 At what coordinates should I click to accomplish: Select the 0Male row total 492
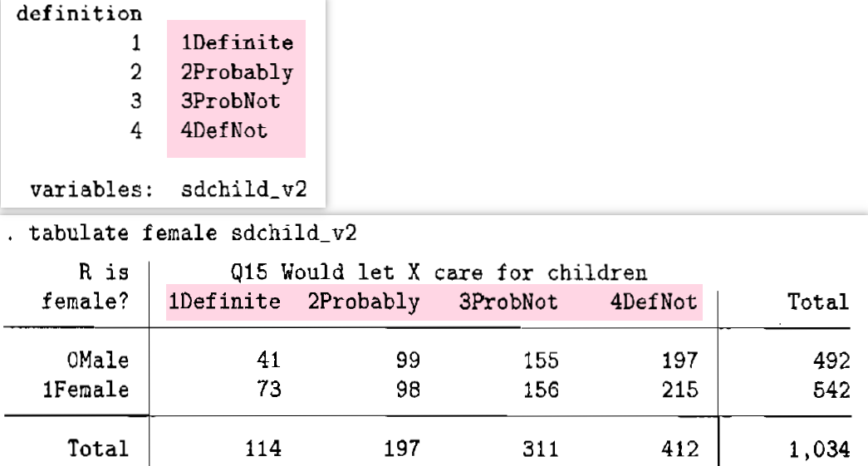[x=831, y=361]
